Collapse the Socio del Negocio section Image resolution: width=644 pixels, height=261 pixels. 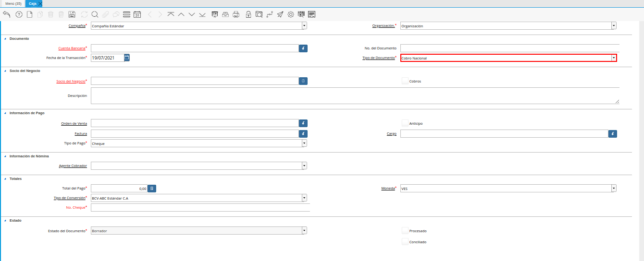point(5,71)
